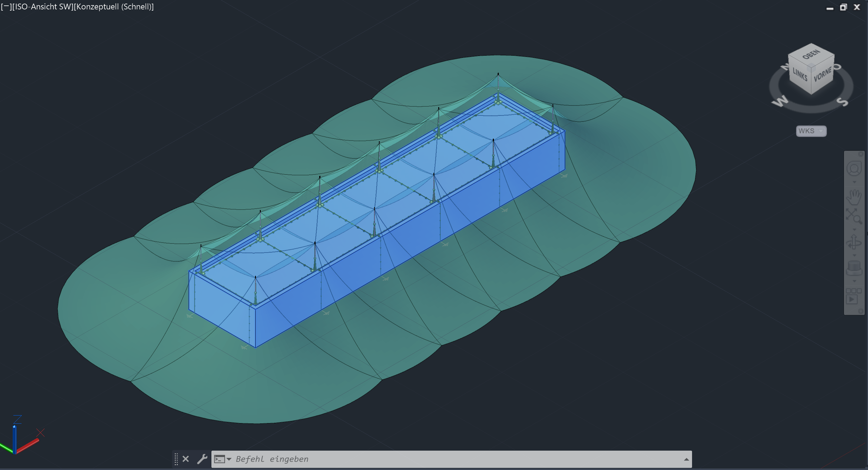Restore down the drawing window
Screen dimensions: 868x470
843,7
